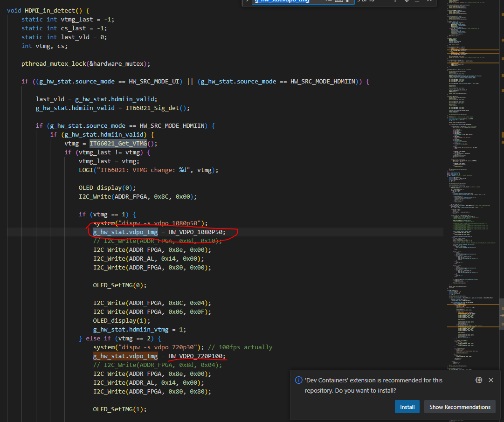504x422 pixels.
Task: Install the Dev Containers extension
Action: click(x=407, y=406)
